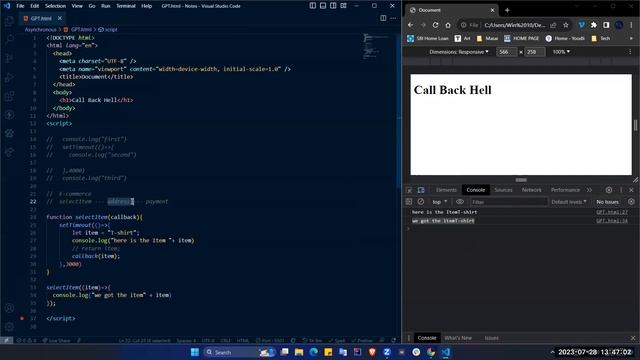The image size is (640, 360).
Task: Open DevTools settings gear
Action: [x=609, y=190]
